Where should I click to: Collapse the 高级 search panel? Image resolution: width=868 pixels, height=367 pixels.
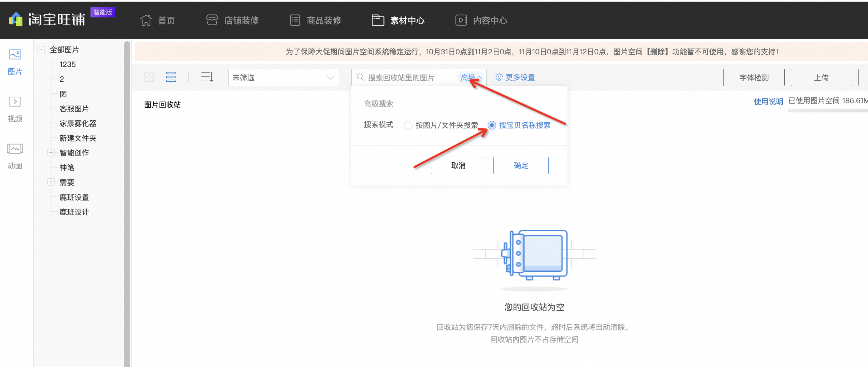[471, 78]
